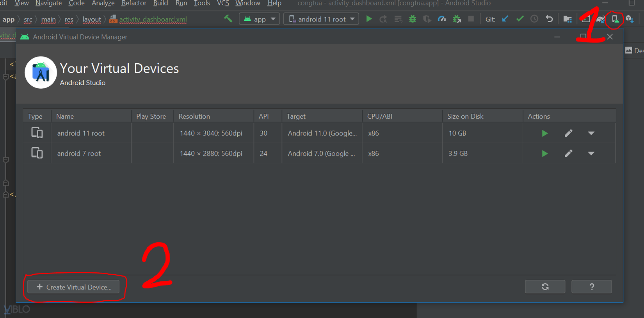Viewport: 644px width, 318px height.
Task: Launch android 11 root emulator play icon
Action: 544,133
